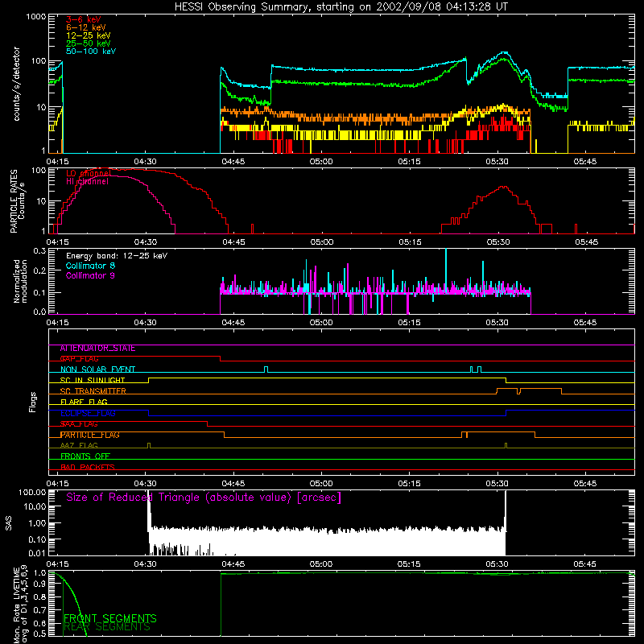644x644 pixels.
Task: Click 04:45 tick under the particle rates plot
Action: [x=233, y=242]
